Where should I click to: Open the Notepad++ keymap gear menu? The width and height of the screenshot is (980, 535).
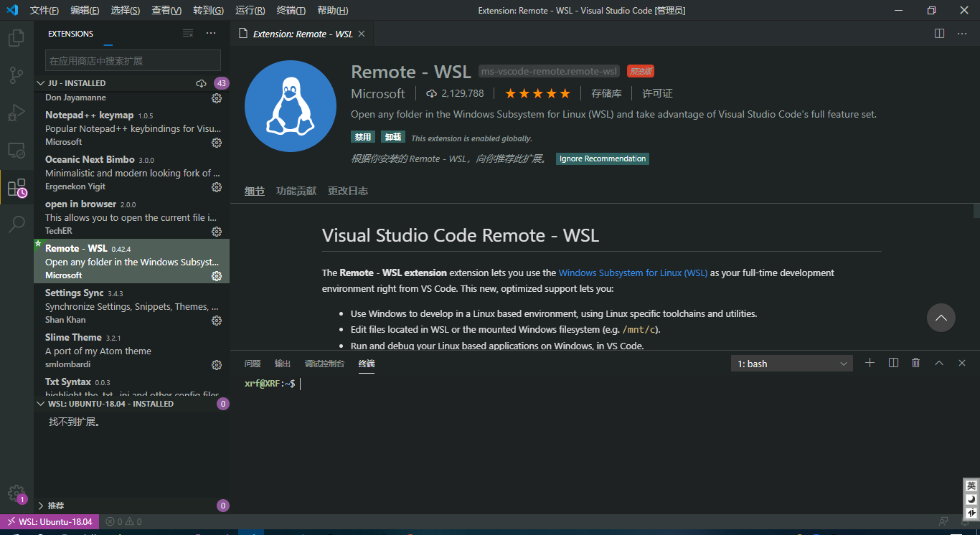coord(217,143)
